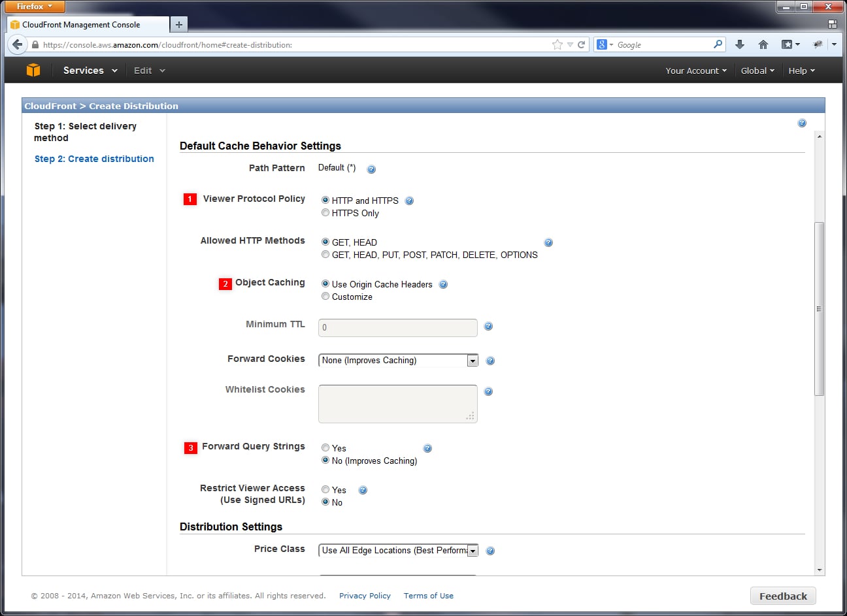The width and height of the screenshot is (847, 616).
Task: Select the all HTTP methods radio with OPTIONS
Action: point(325,254)
